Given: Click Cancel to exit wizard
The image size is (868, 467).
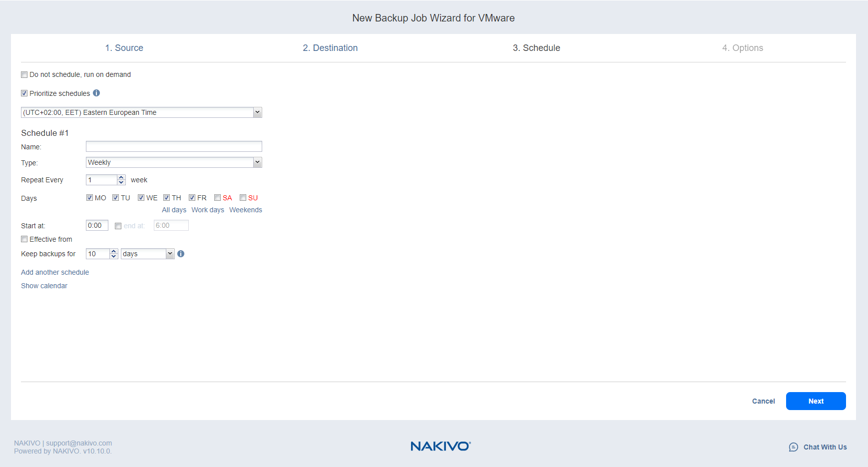Looking at the screenshot, I should 763,401.
